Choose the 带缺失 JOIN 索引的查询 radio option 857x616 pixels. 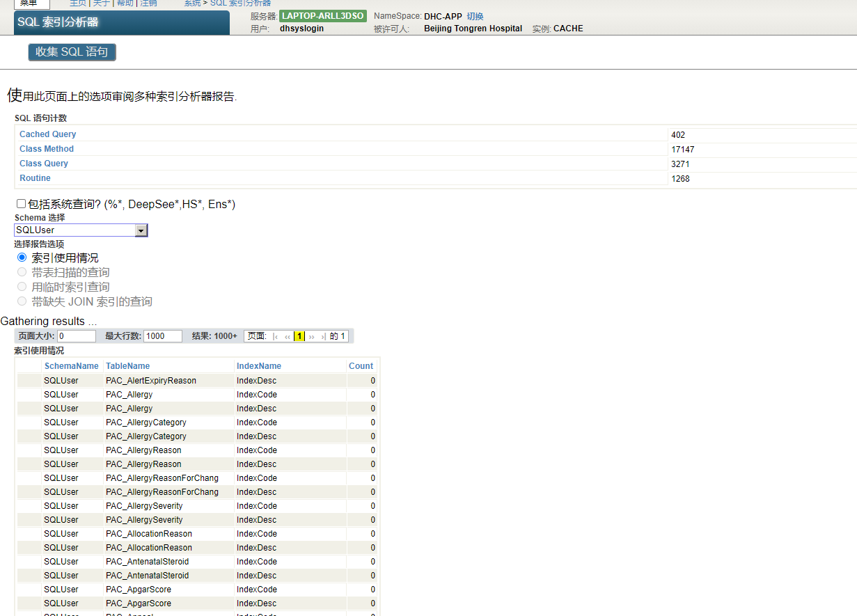coord(22,301)
